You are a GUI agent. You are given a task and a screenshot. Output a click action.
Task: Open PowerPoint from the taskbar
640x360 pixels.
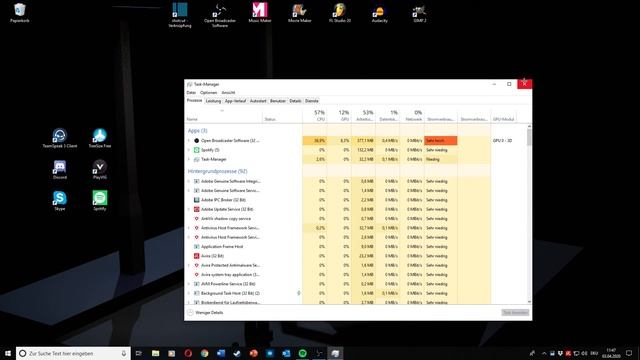click(253, 353)
